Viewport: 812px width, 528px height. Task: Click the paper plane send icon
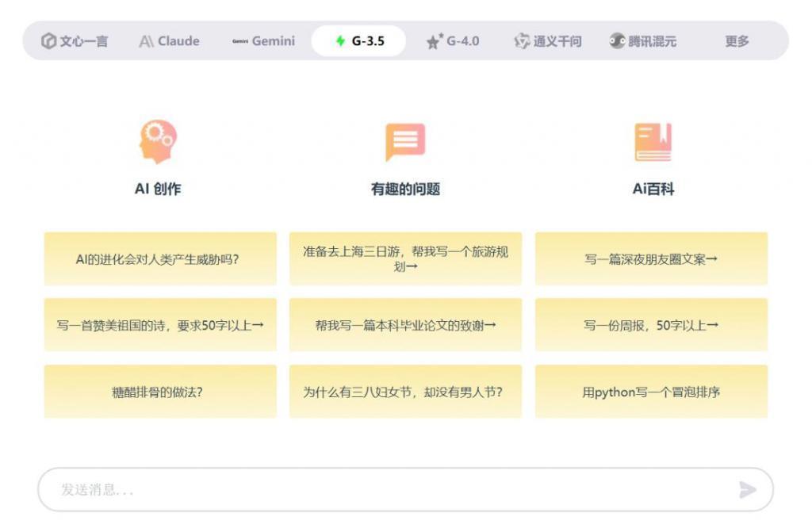pyautogui.click(x=746, y=490)
